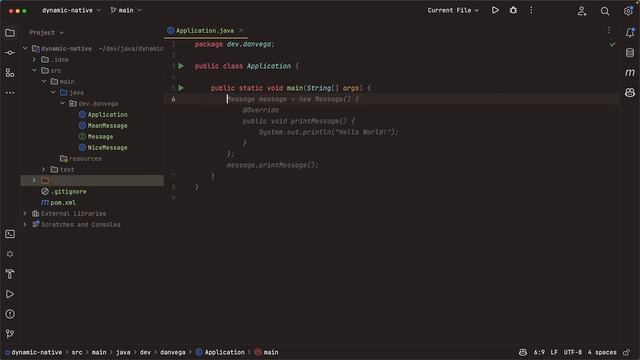Open the Structure tool window
The width and height of the screenshot is (640, 360).
10,73
